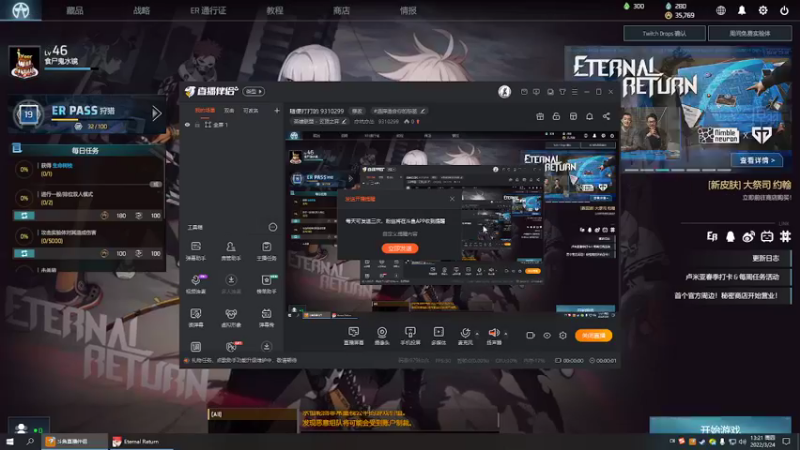Image resolution: width=800 pixels, height=450 pixels.
Task: Open the game notification bell at top right
Action: point(742,10)
